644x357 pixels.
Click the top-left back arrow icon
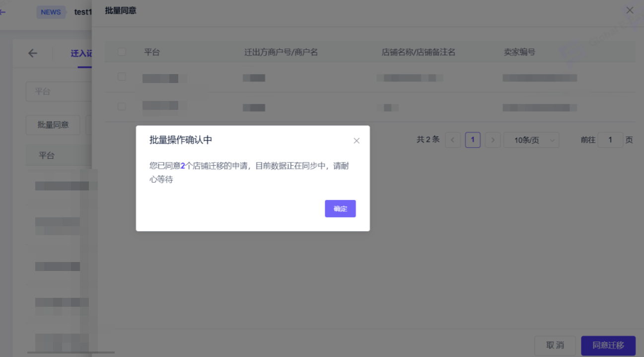pos(3,12)
